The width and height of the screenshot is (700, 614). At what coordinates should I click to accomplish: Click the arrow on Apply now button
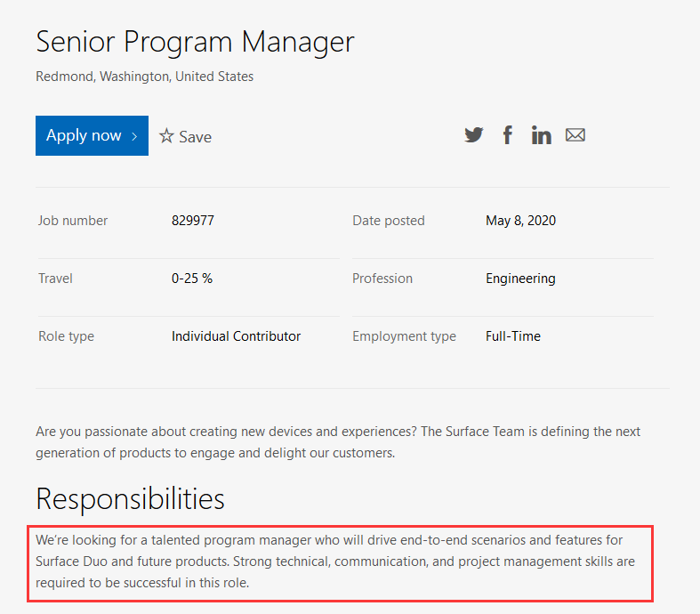pyautogui.click(x=134, y=136)
